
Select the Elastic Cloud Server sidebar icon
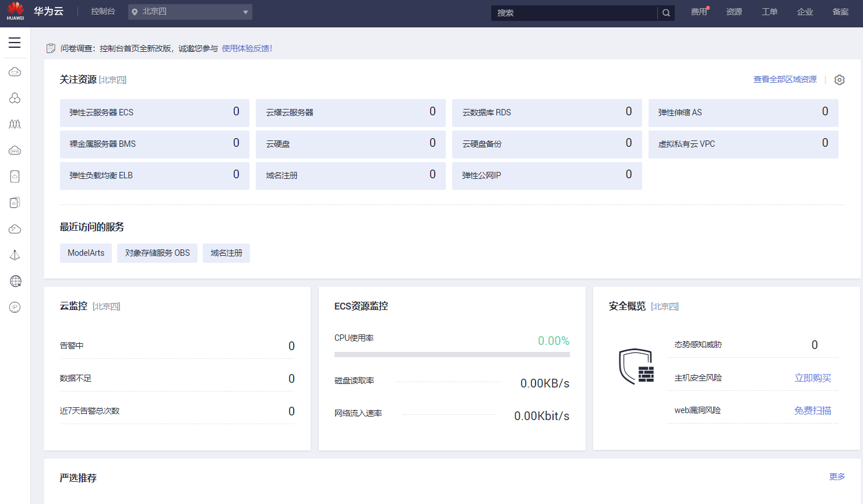15,72
